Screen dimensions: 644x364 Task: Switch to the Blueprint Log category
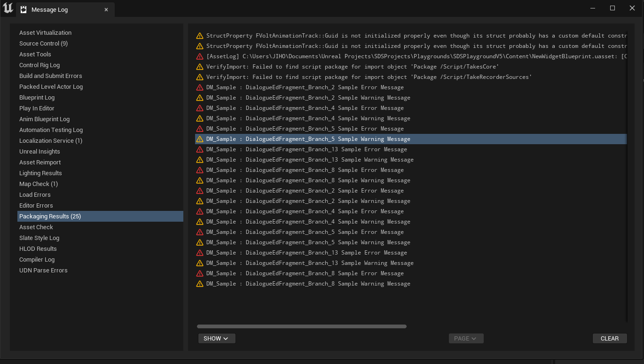point(37,98)
